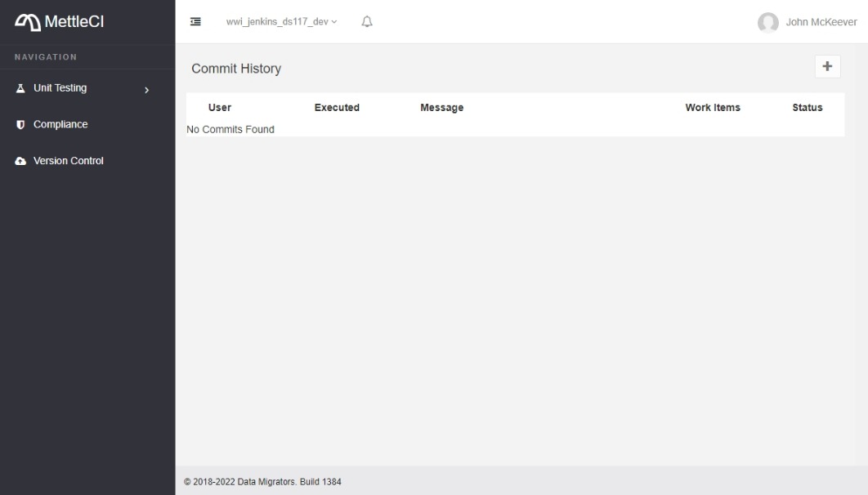
Task: Sort by the User column header
Action: (x=219, y=107)
